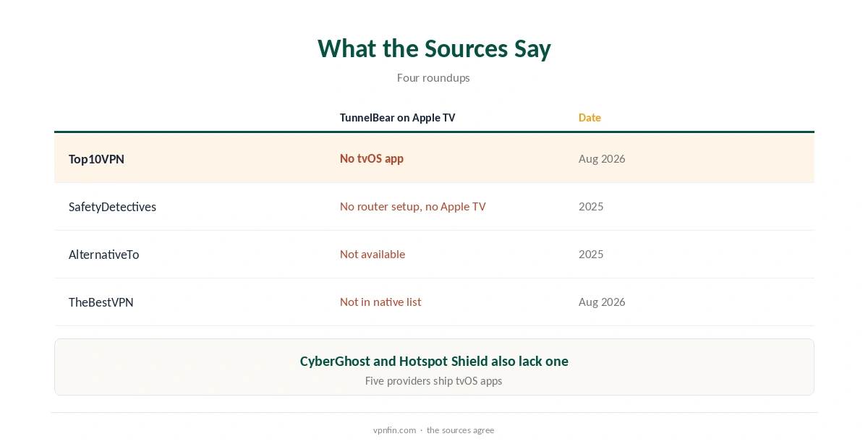The image size is (868, 444).
Task: Click the 'No tvOS app' cell
Action: tap(372, 158)
